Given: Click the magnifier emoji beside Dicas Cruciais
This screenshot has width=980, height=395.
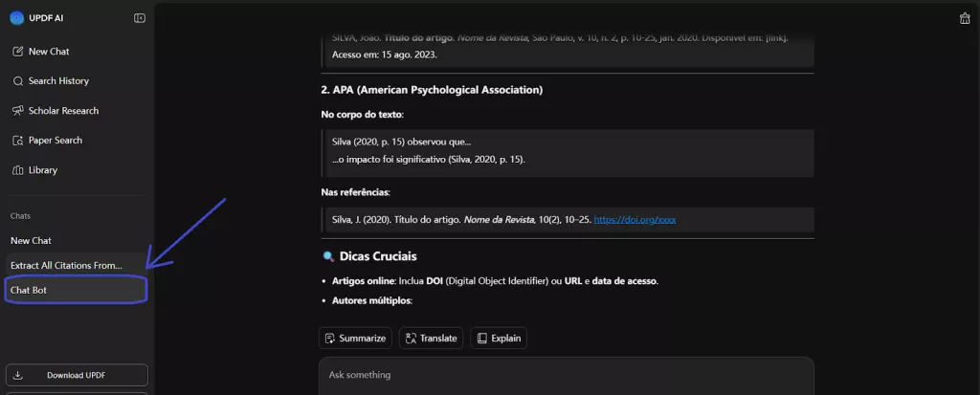Looking at the screenshot, I should [x=328, y=257].
